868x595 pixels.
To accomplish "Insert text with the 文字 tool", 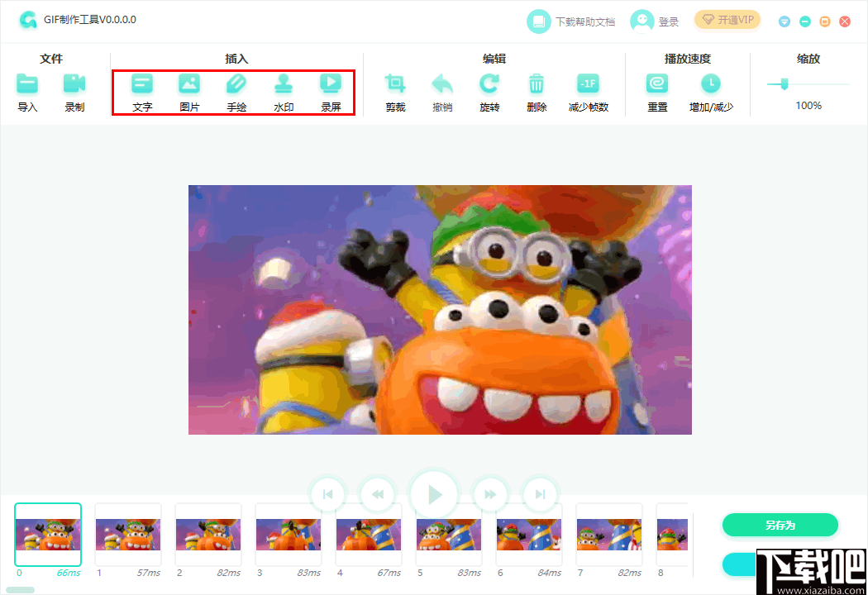I will 142,84.
